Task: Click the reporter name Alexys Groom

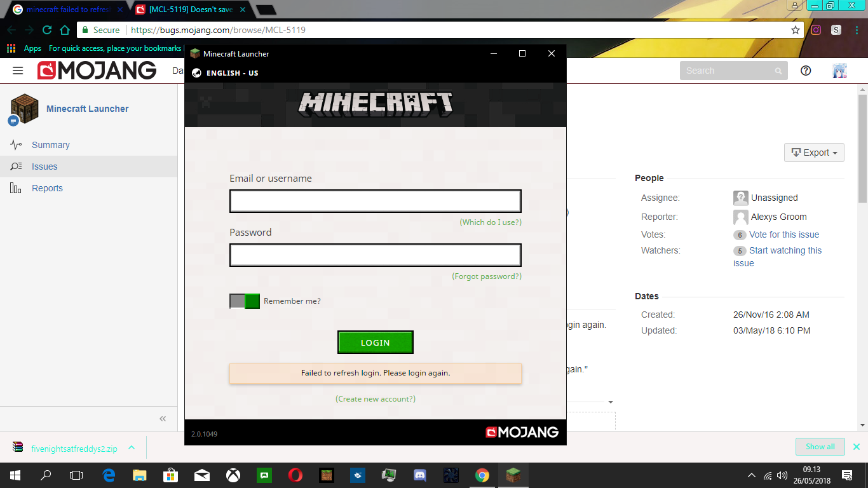Action: pos(779,217)
